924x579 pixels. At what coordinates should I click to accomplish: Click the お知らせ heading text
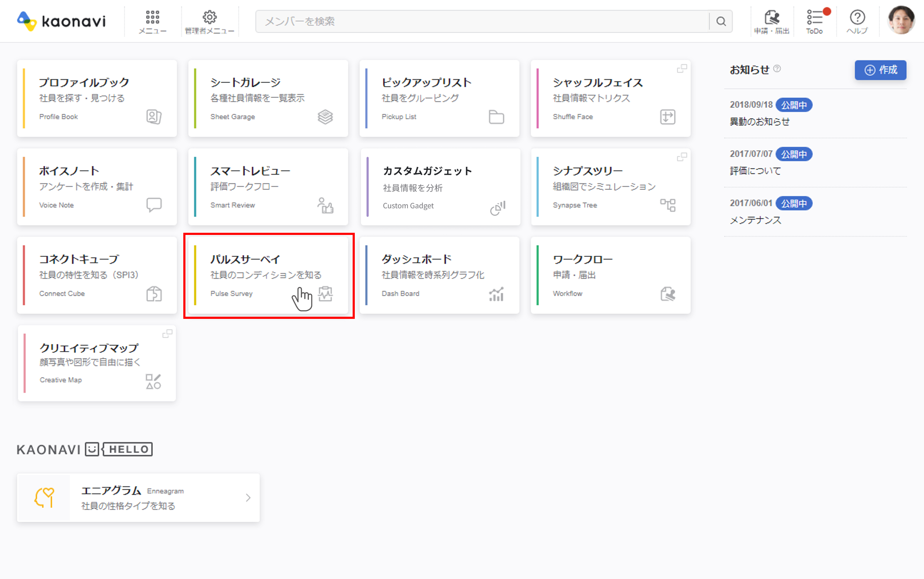(749, 70)
